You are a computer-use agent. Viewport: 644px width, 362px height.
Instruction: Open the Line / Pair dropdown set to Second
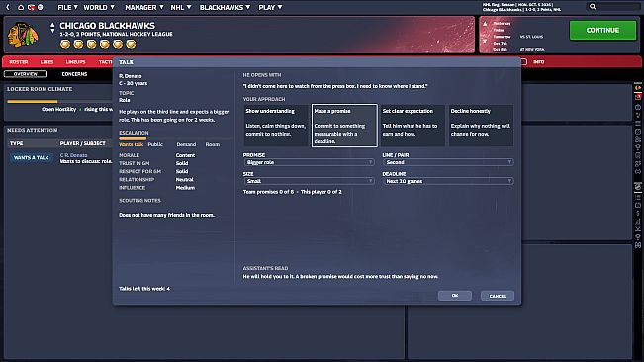coord(448,162)
